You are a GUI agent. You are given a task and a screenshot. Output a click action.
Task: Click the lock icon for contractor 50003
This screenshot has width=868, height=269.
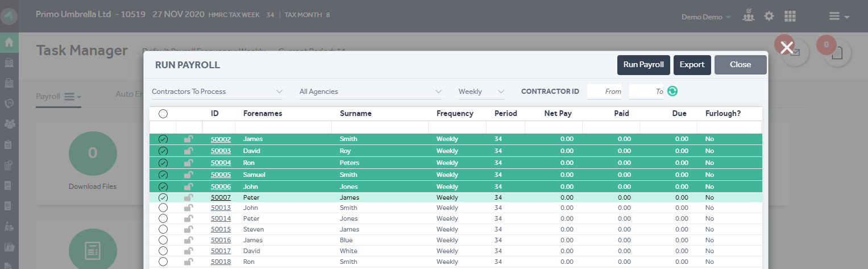point(189,151)
